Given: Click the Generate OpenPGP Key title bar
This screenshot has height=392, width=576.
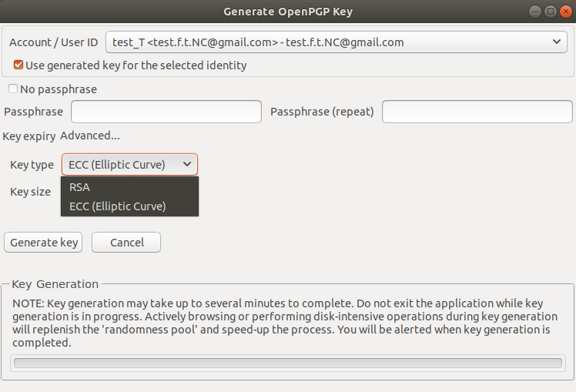Looking at the screenshot, I should 288,12.
